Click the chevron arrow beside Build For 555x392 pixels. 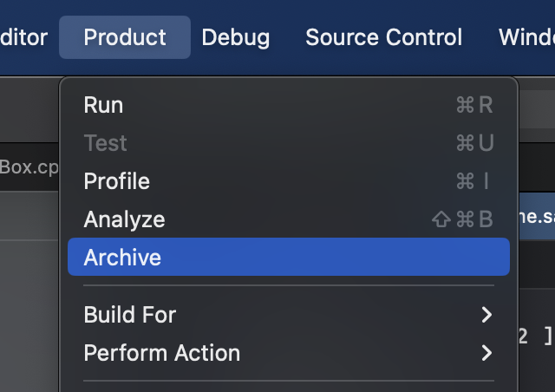point(486,315)
